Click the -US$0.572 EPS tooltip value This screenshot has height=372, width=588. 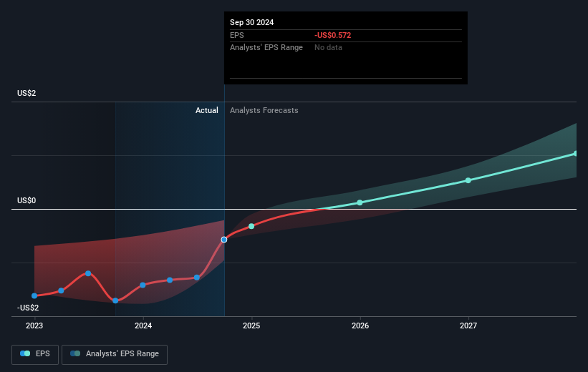[x=332, y=35]
